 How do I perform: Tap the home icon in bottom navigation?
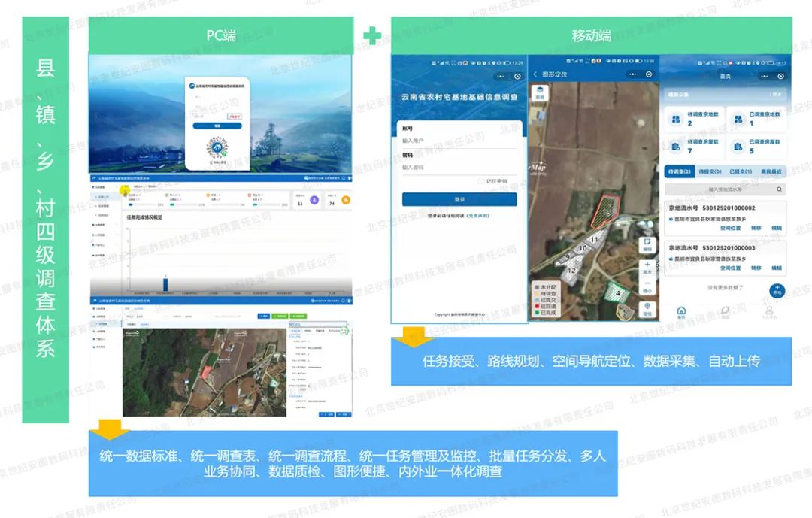coord(681,312)
